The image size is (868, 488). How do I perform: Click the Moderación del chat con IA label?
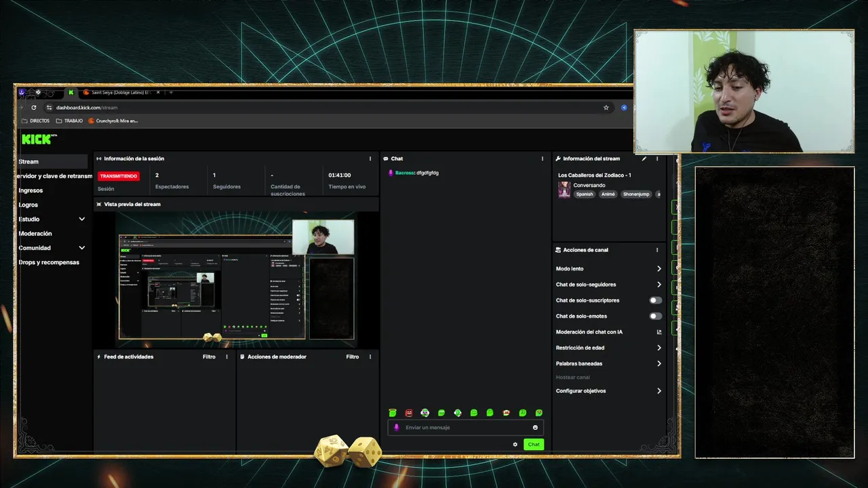589,332
